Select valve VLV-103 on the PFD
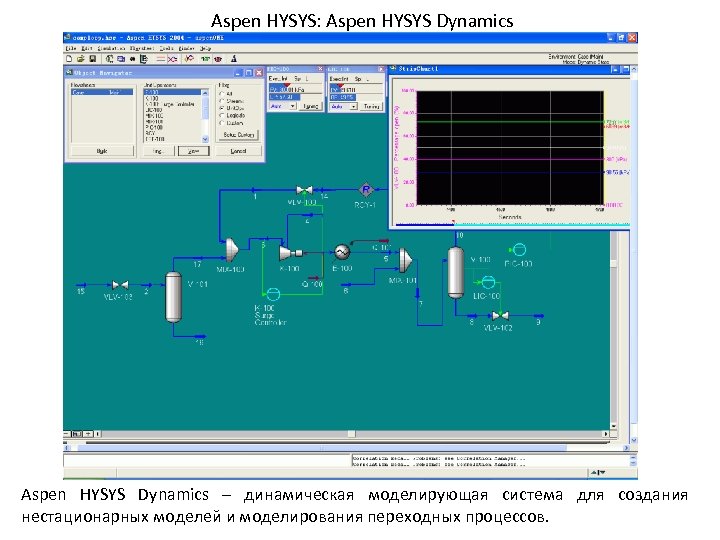This screenshot has height=540, width=720. coord(304,190)
